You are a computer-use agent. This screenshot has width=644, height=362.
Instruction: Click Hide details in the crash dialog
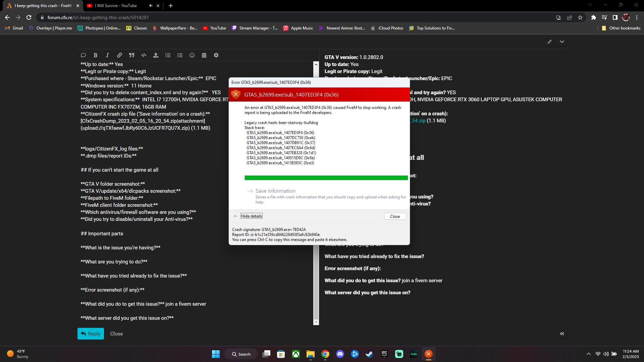pos(251,216)
